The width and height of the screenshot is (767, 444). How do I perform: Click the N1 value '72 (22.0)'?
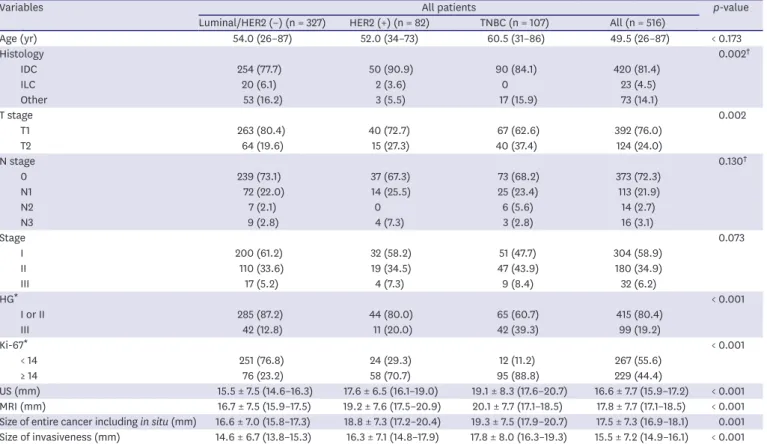pyautogui.click(x=263, y=192)
